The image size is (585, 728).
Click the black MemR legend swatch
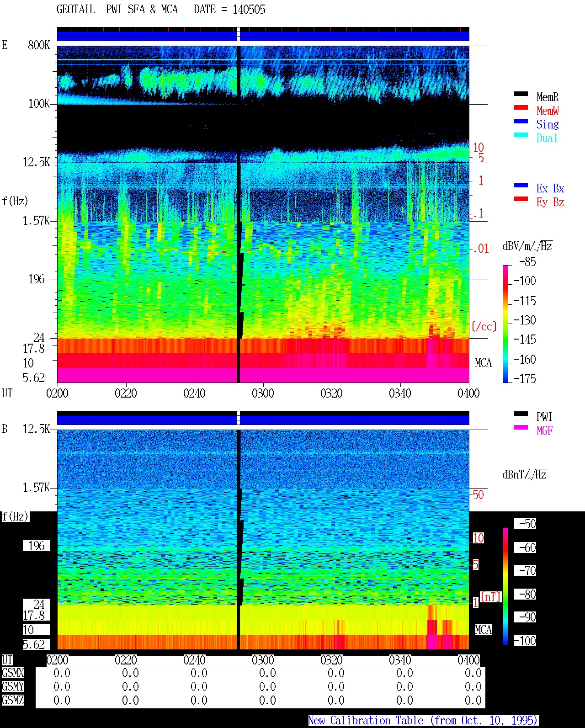(x=521, y=94)
